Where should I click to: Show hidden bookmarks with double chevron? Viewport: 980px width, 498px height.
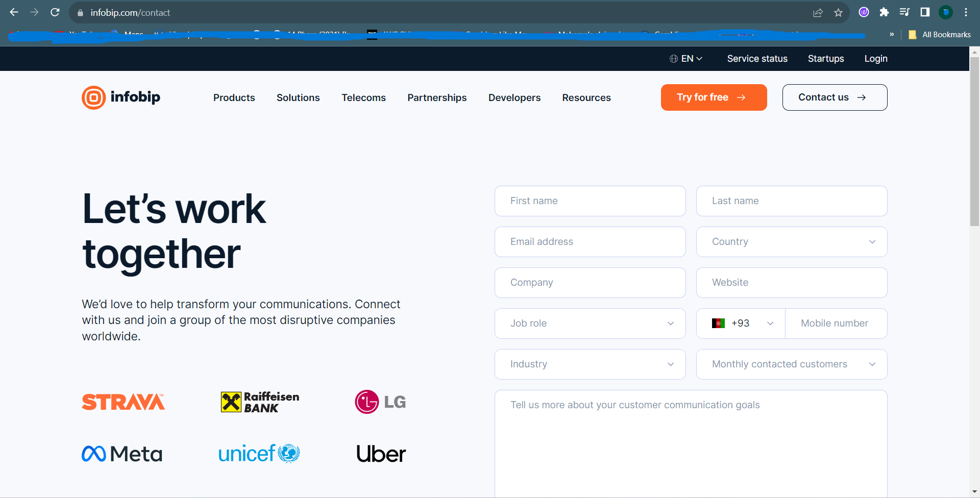coord(892,34)
